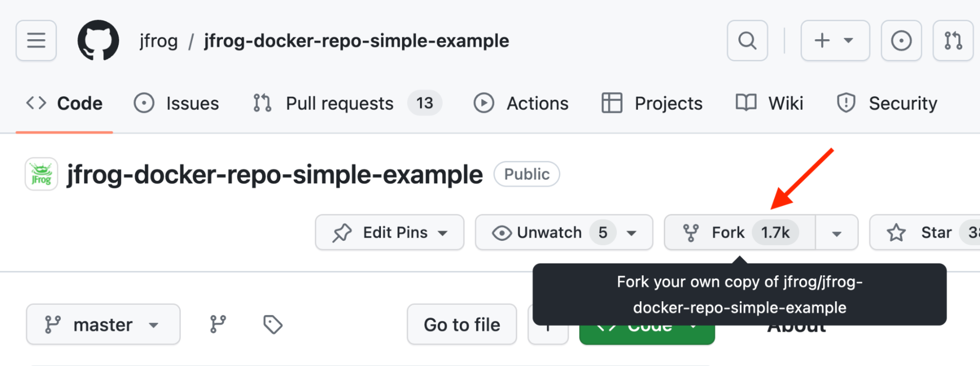Open the hamburger navigation menu

point(36,40)
